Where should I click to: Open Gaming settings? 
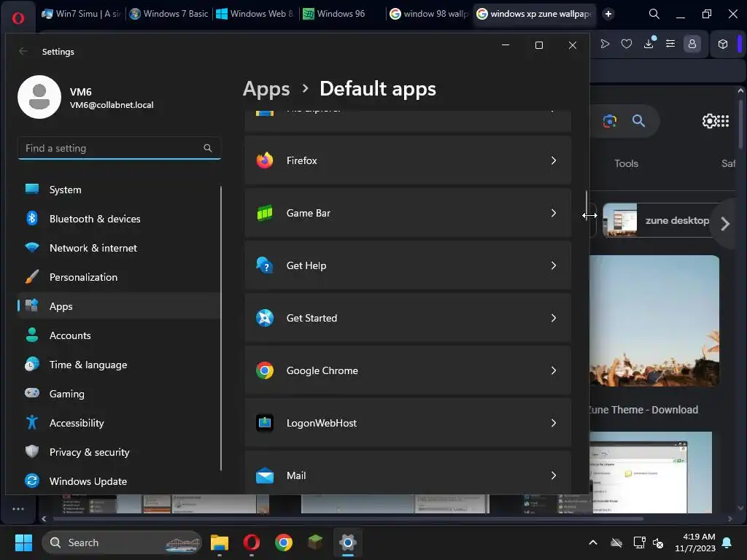[119, 394]
